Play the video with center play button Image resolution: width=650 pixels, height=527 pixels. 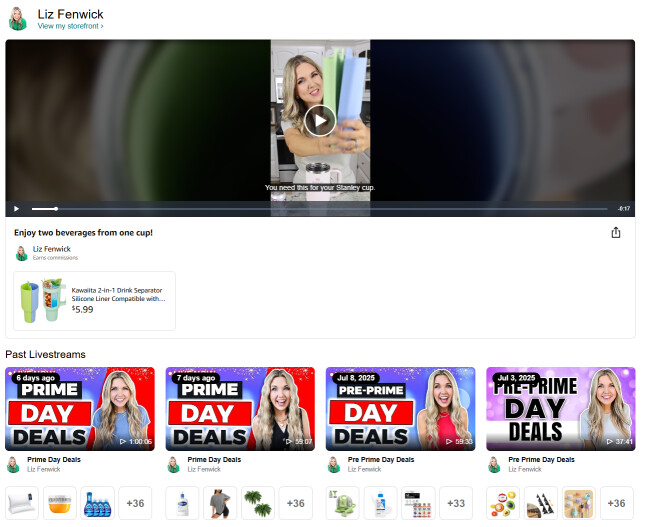coord(320,120)
